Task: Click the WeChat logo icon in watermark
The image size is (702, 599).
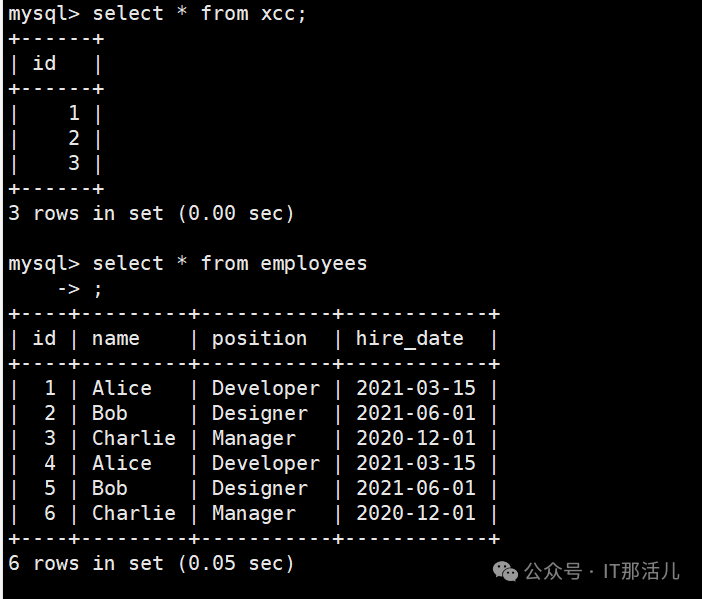Action: (x=507, y=571)
